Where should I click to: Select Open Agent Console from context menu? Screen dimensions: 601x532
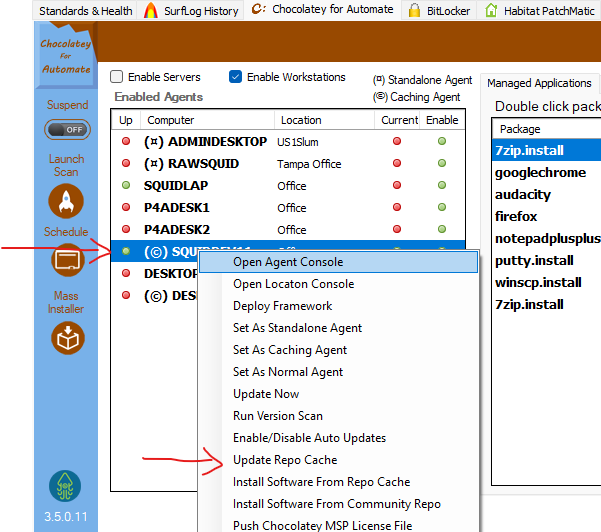click(287, 262)
